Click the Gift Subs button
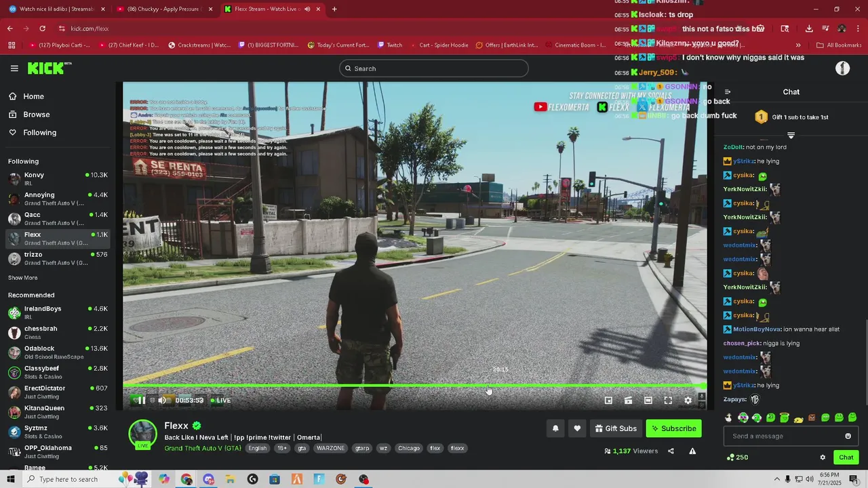Viewport: 868px width, 488px height. [616, 428]
